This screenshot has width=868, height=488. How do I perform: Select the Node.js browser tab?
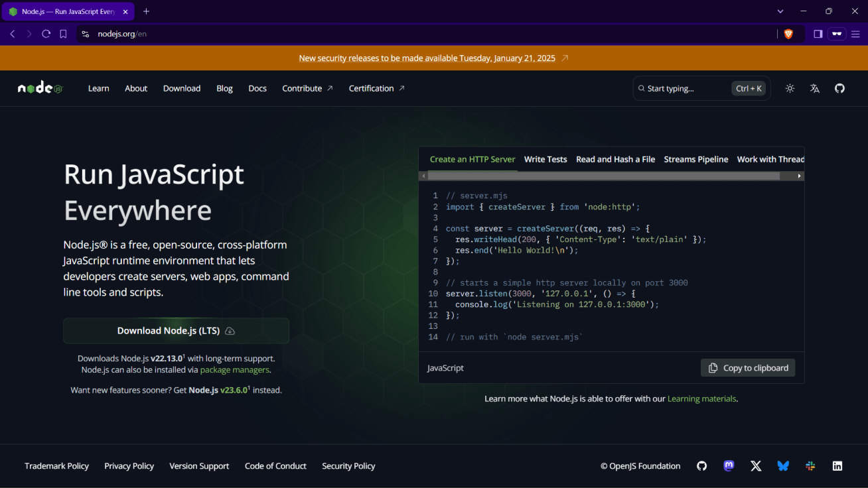click(68, 12)
